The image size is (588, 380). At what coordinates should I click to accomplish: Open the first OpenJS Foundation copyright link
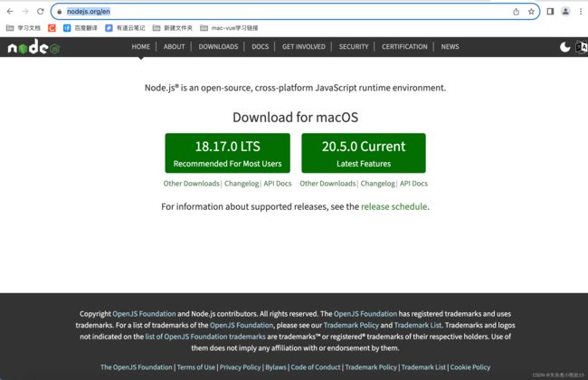(x=144, y=314)
